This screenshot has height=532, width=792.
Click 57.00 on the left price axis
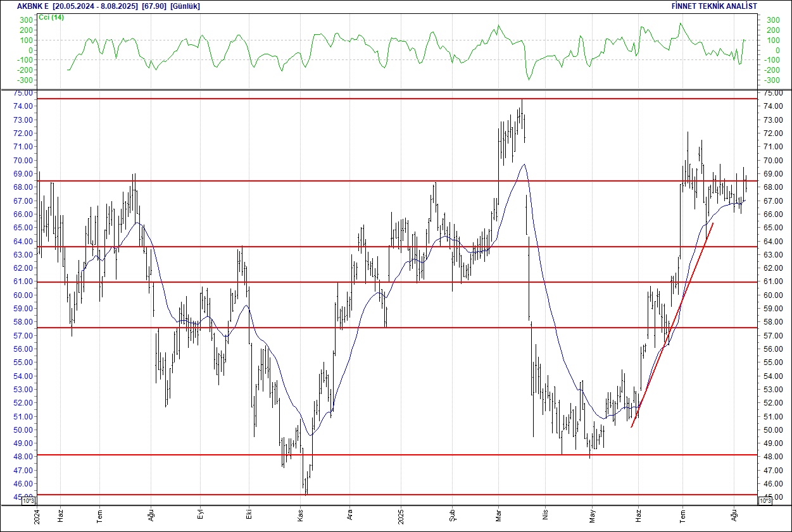pyautogui.click(x=23, y=335)
